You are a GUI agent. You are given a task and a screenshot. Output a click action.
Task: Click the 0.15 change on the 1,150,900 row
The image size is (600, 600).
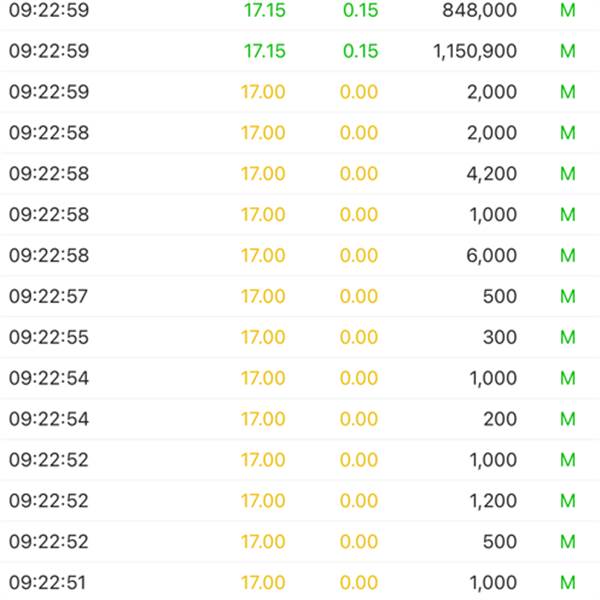point(360,51)
